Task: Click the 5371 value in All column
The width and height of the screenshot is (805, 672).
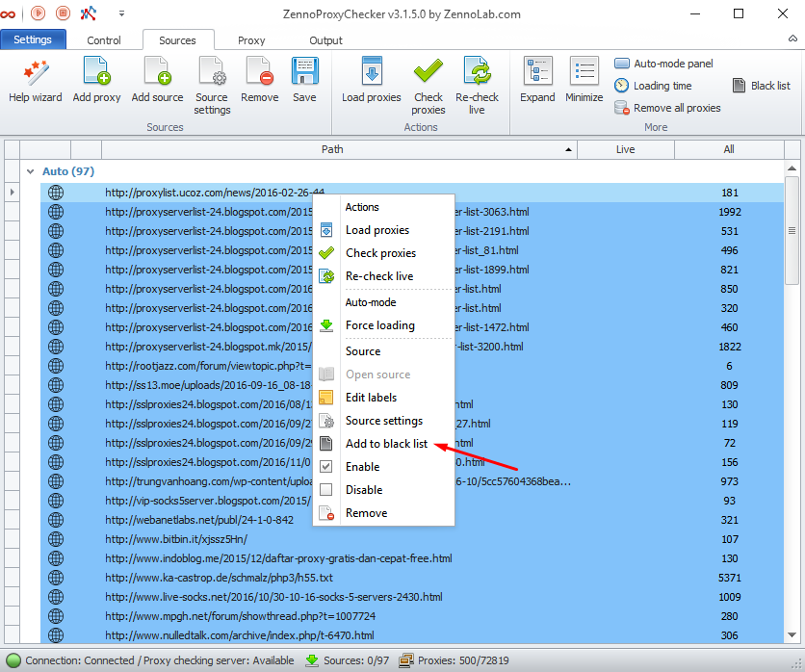Action: 729,578
